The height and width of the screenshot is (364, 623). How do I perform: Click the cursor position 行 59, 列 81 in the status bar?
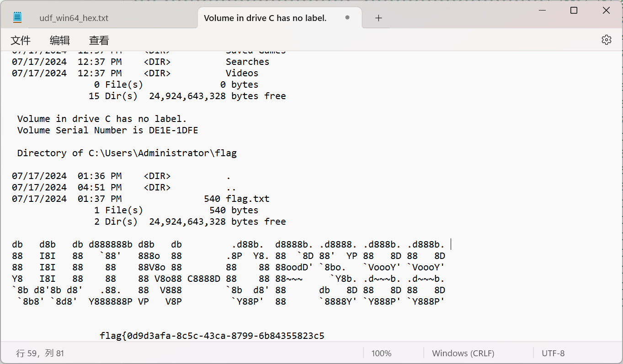coord(40,353)
